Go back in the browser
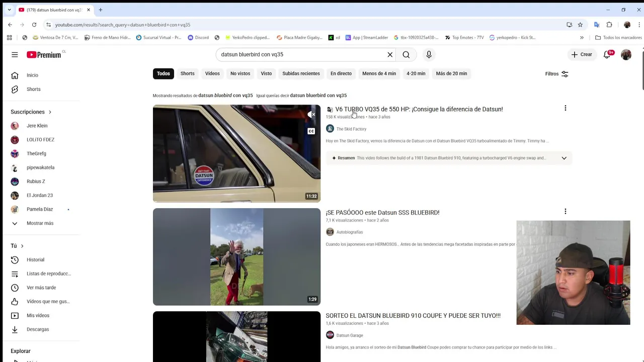The width and height of the screenshot is (644, 362). (10, 25)
